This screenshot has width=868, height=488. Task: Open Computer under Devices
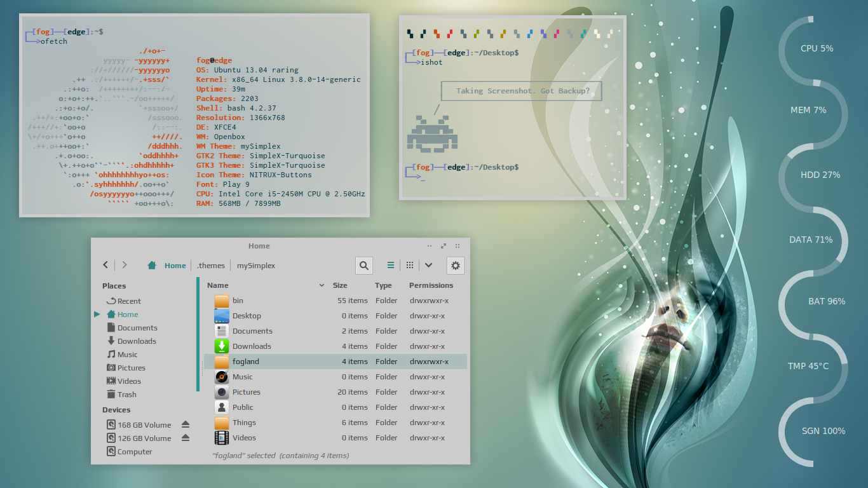click(134, 452)
